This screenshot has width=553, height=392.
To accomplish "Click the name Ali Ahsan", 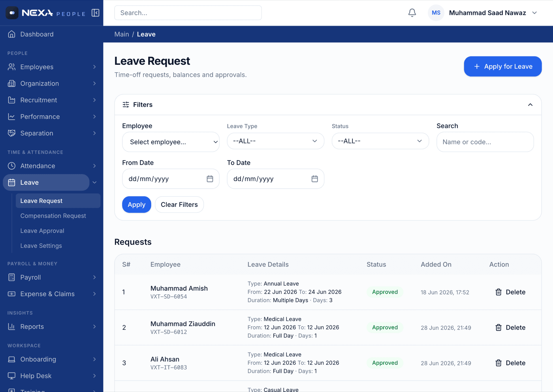I will (165, 360).
